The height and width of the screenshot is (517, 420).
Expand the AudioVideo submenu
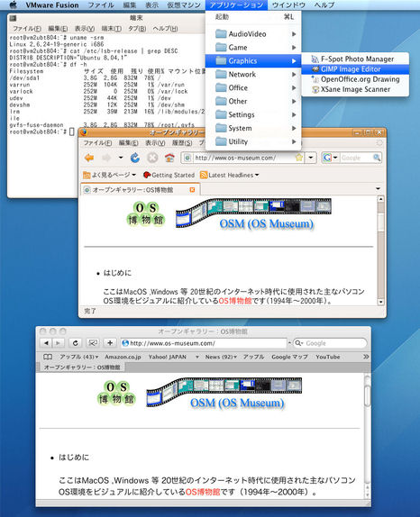(253, 34)
